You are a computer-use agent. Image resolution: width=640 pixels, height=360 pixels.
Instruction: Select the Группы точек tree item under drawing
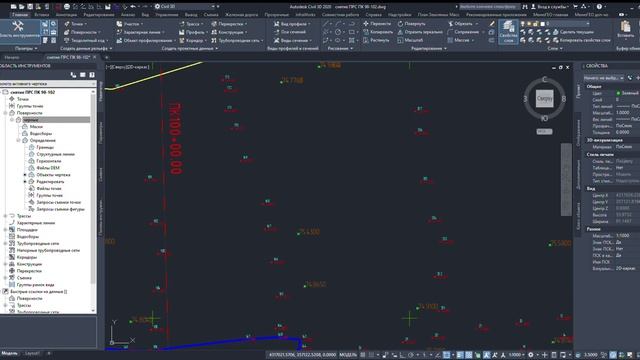coord(30,106)
